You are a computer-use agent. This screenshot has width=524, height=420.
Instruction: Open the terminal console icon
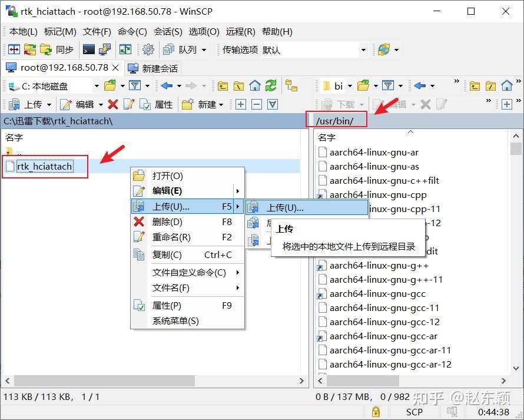(88, 49)
